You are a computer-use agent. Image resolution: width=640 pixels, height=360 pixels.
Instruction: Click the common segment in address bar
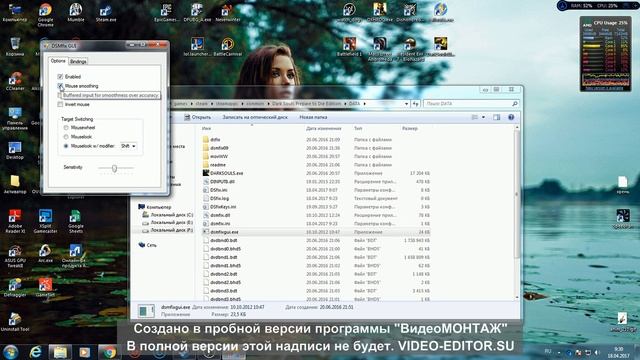click(255, 104)
